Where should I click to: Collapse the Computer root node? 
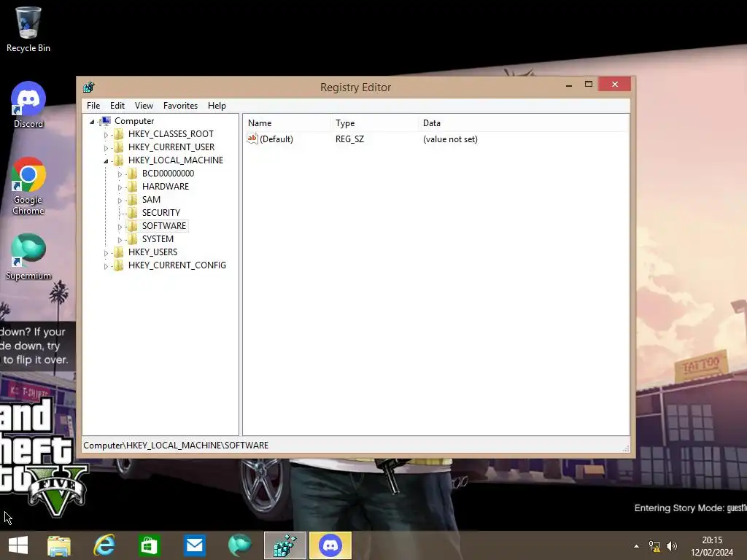93,122
